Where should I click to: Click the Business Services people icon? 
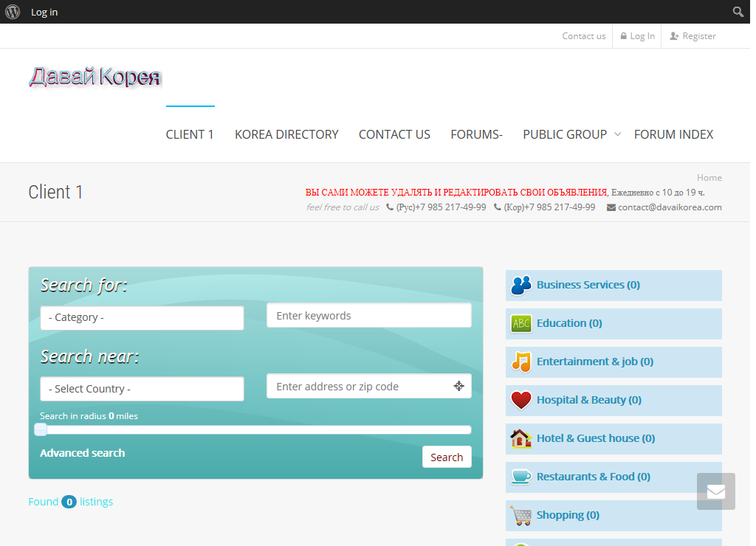pyautogui.click(x=521, y=285)
